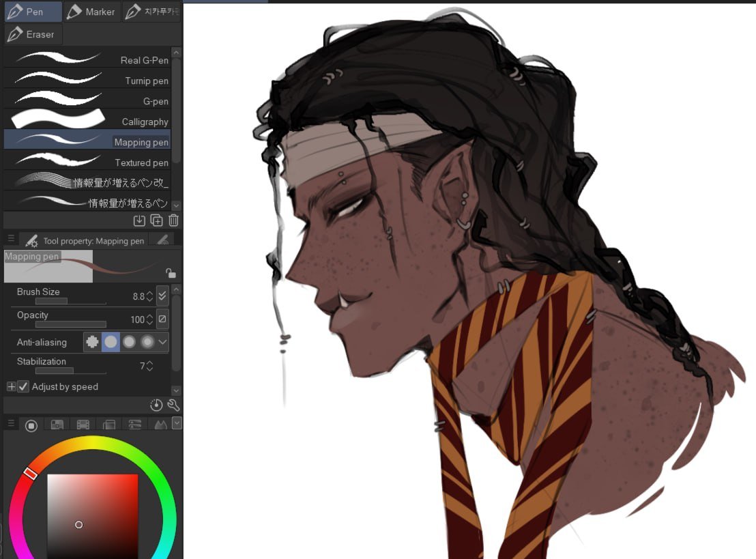
Task: Open sub tool detail wrench icon
Action: (173, 405)
